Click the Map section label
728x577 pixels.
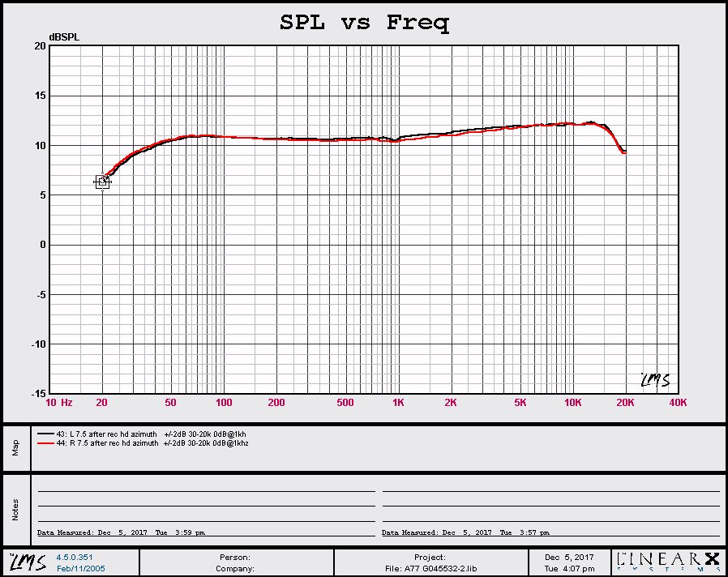click(15, 448)
